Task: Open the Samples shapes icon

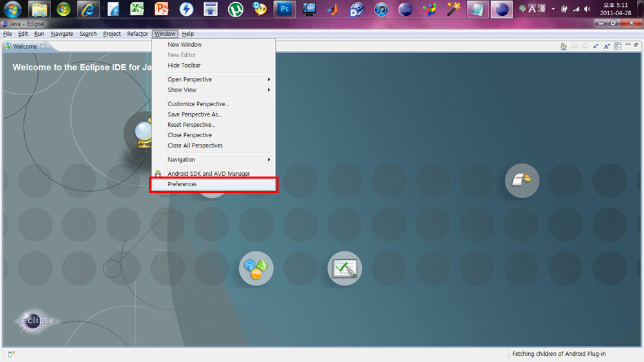Action: coord(256,268)
